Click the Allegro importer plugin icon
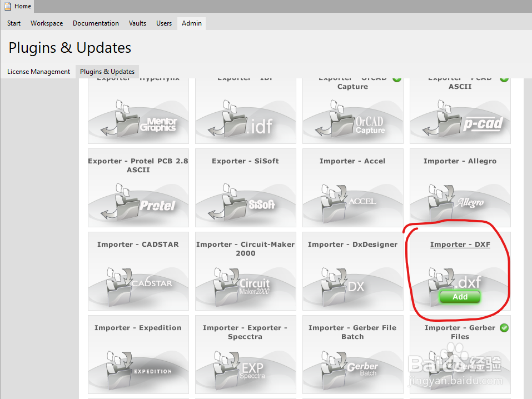Image resolution: width=532 pixels, height=399 pixels. (457, 203)
